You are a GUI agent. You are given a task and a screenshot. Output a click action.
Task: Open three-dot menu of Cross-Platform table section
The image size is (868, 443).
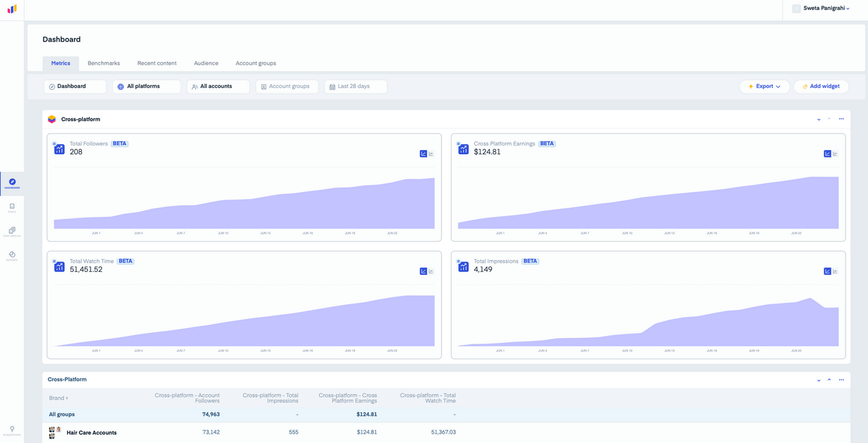[841, 379]
